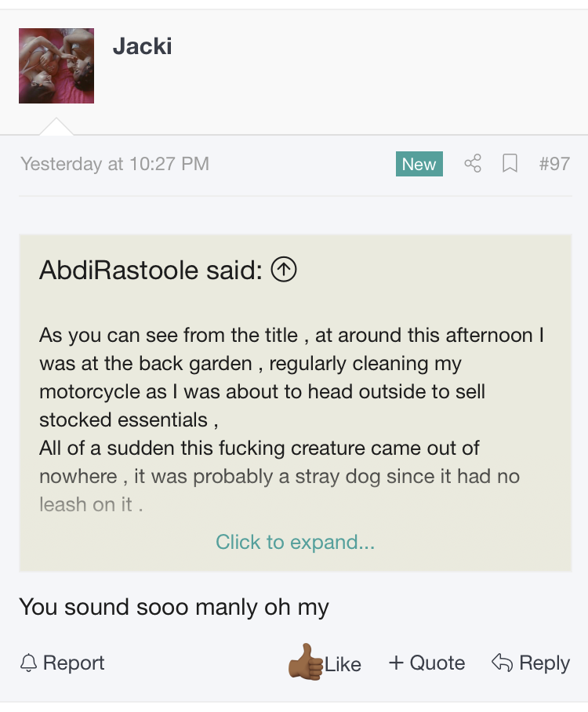The image size is (588, 712).
Task: Click the Report bell icon
Action: point(28,663)
